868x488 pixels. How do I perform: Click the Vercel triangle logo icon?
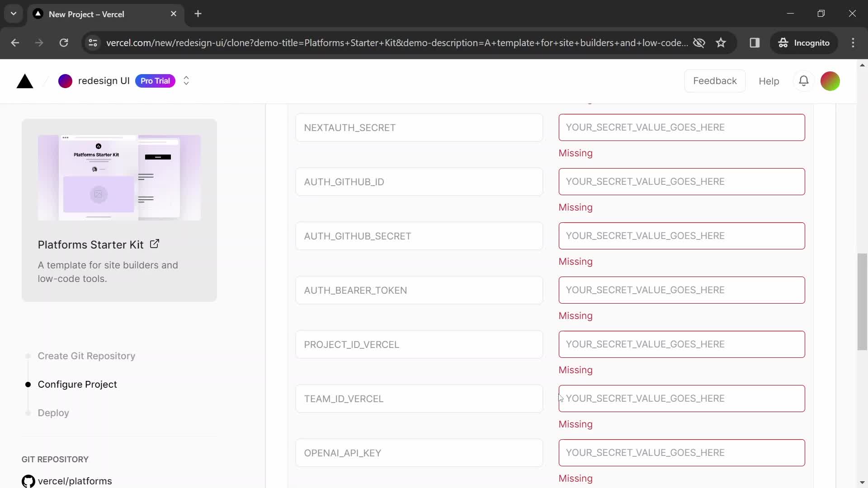(x=24, y=81)
